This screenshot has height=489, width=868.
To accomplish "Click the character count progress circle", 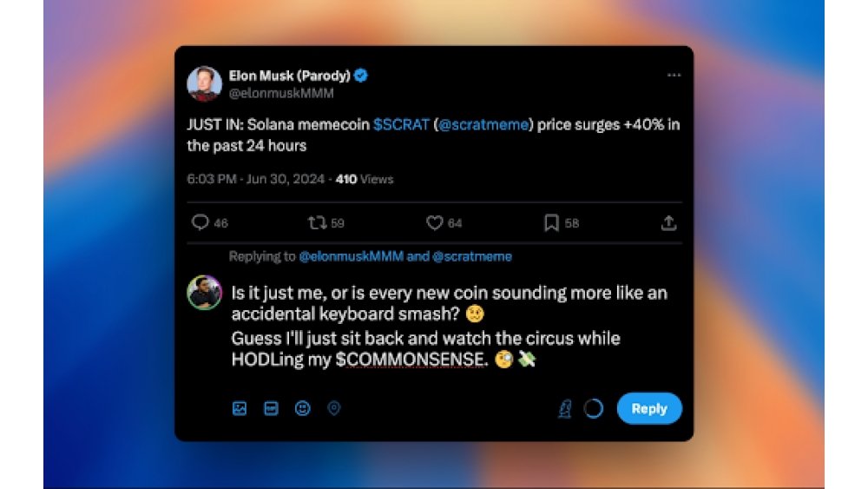I will 594,408.
